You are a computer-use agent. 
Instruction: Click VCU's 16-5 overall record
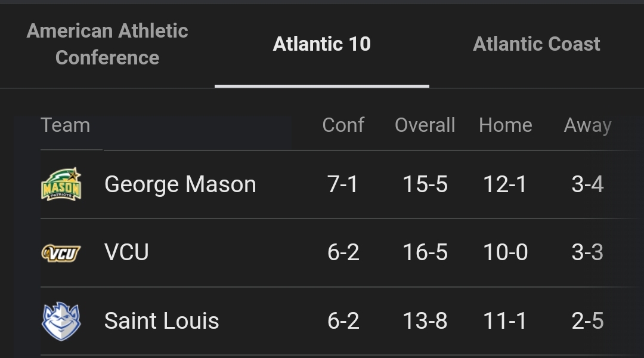tap(425, 252)
